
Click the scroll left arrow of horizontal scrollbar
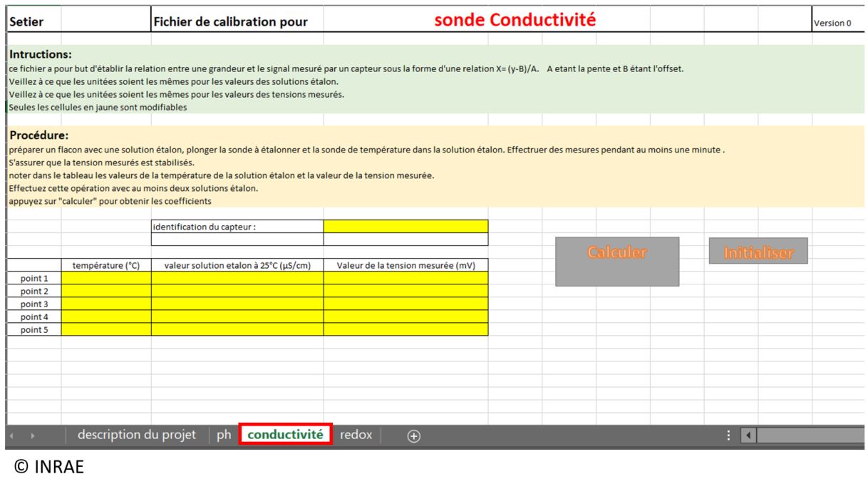coord(748,436)
